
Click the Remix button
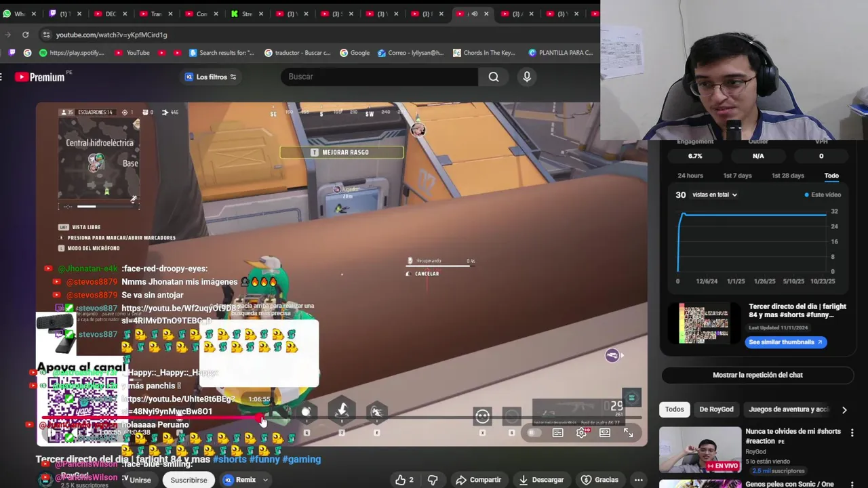tap(240, 480)
